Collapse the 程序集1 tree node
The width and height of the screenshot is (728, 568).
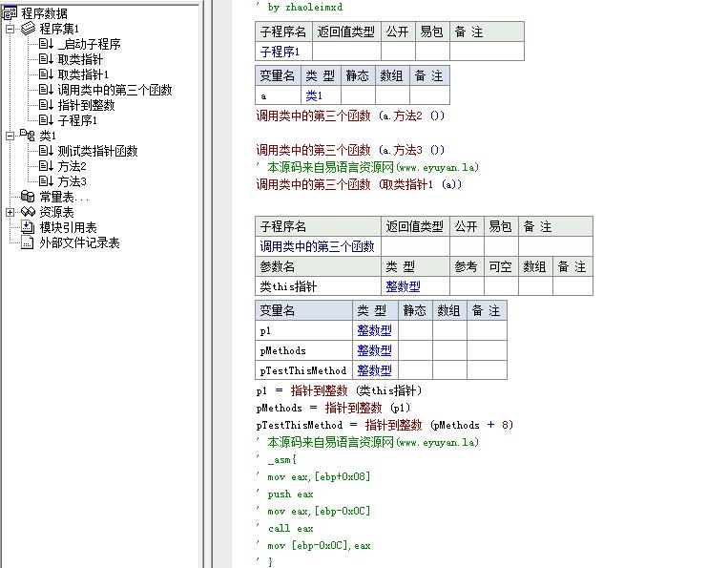(10, 29)
